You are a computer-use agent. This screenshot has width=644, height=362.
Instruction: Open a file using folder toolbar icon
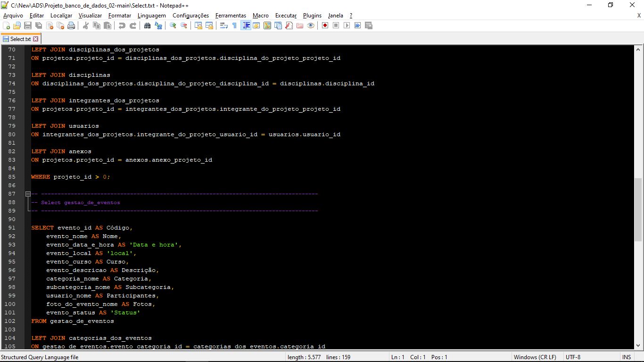pyautogui.click(x=17, y=25)
